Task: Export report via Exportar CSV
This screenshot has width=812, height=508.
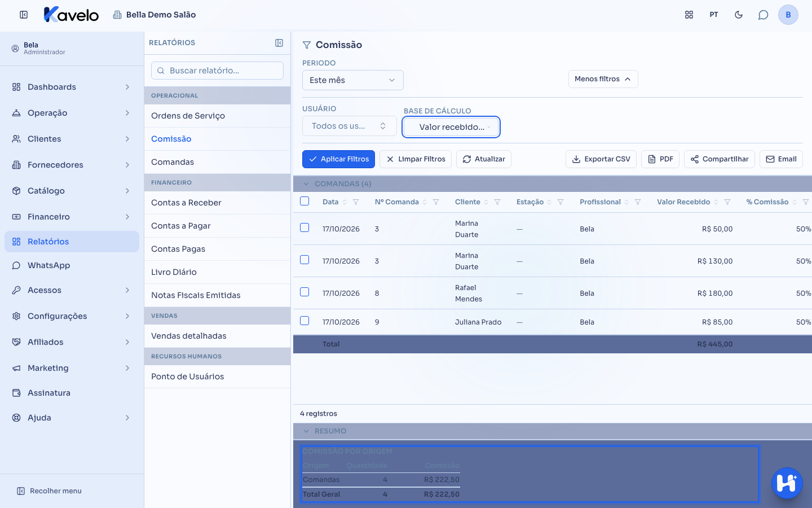Action: tap(601, 159)
